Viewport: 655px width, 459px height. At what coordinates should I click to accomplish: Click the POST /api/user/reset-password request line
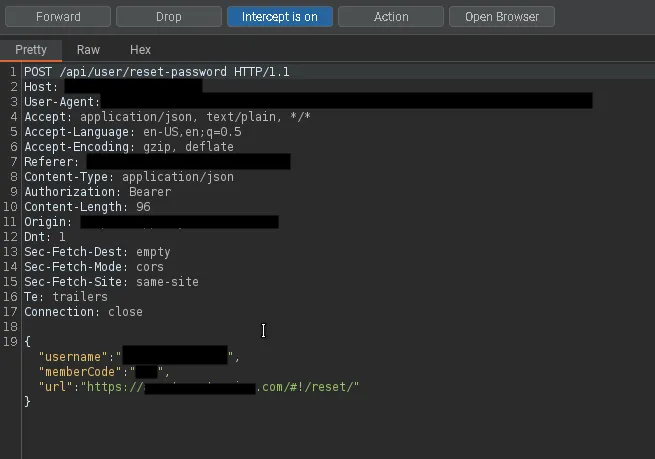click(157, 72)
